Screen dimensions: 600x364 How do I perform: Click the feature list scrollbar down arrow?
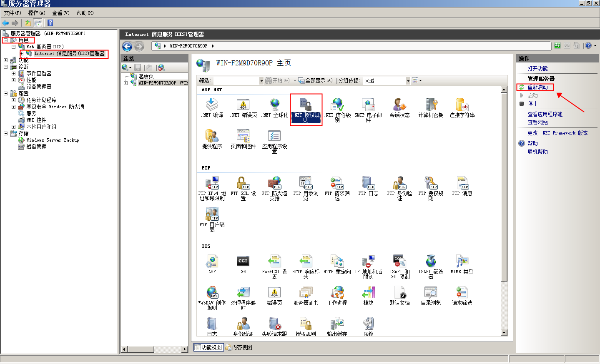coord(504,332)
